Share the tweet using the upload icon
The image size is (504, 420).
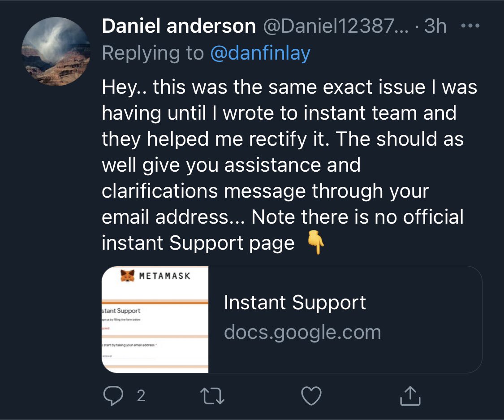410,395
